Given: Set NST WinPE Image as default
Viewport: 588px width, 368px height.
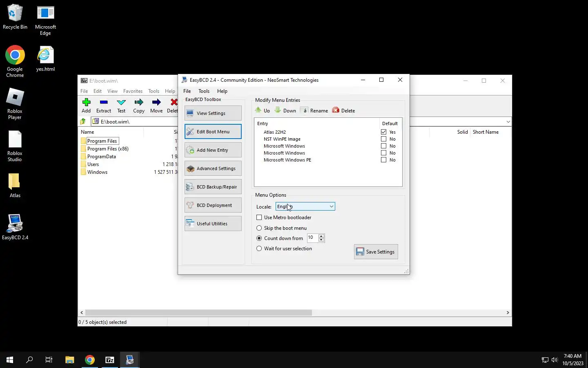Looking at the screenshot, I should [x=383, y=139].
